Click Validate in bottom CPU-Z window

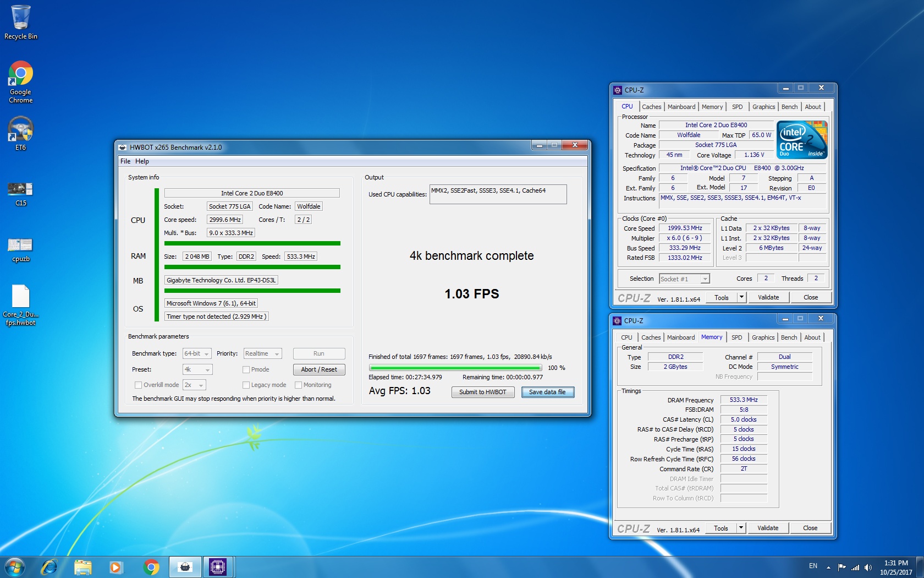click(x=768, y=528)
